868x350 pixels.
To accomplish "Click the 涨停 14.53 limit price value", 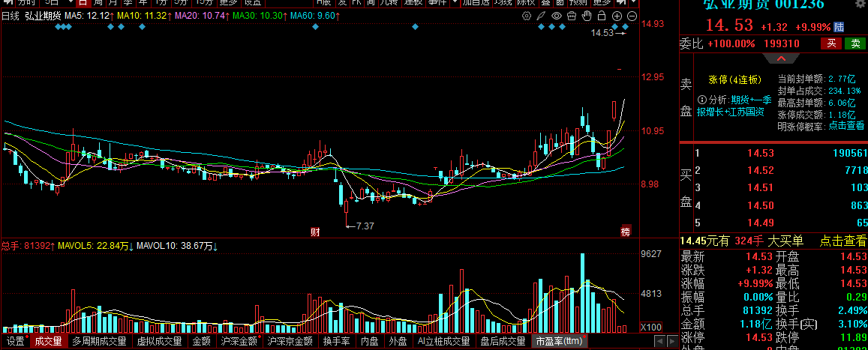I will point(758,337).
